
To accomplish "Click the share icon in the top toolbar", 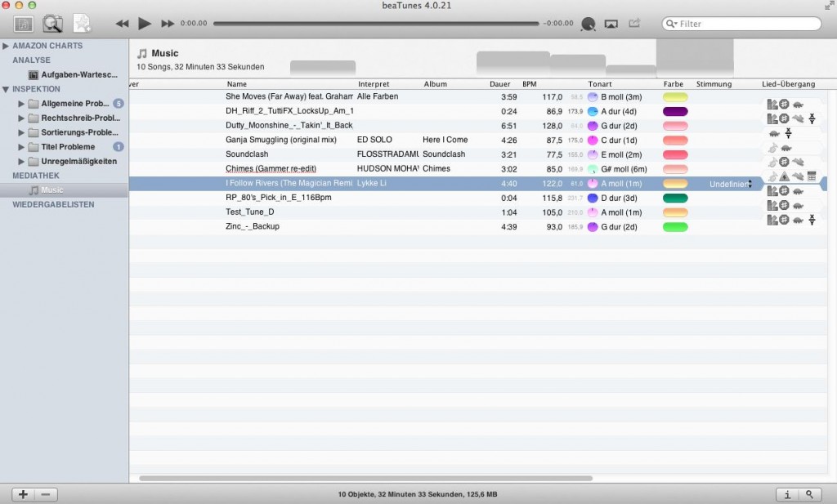I will click(634, 24).
